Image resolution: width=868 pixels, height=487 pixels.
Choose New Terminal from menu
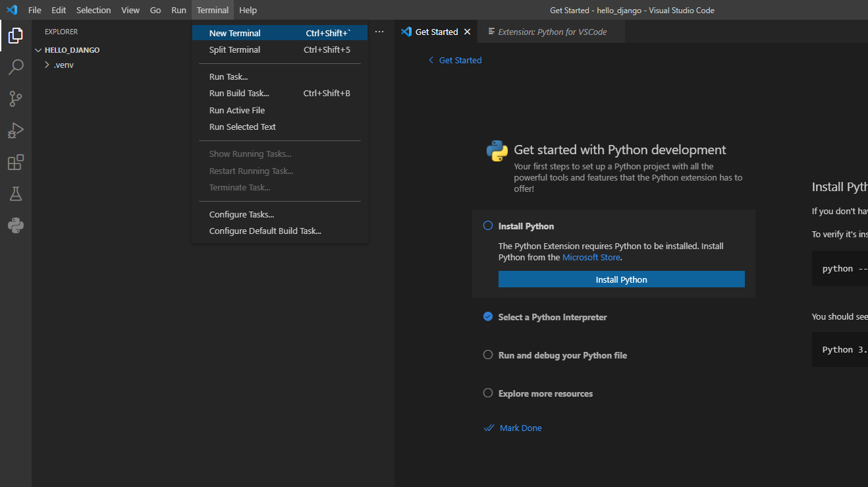tap(280, 33)
